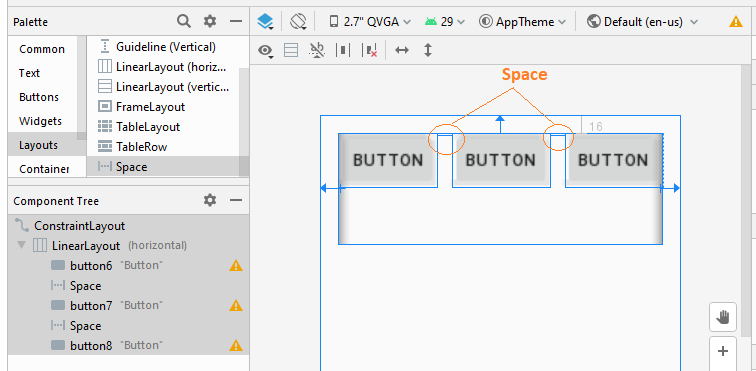Click the yellow warning triangle in toolbar

(x=736, y=22)
